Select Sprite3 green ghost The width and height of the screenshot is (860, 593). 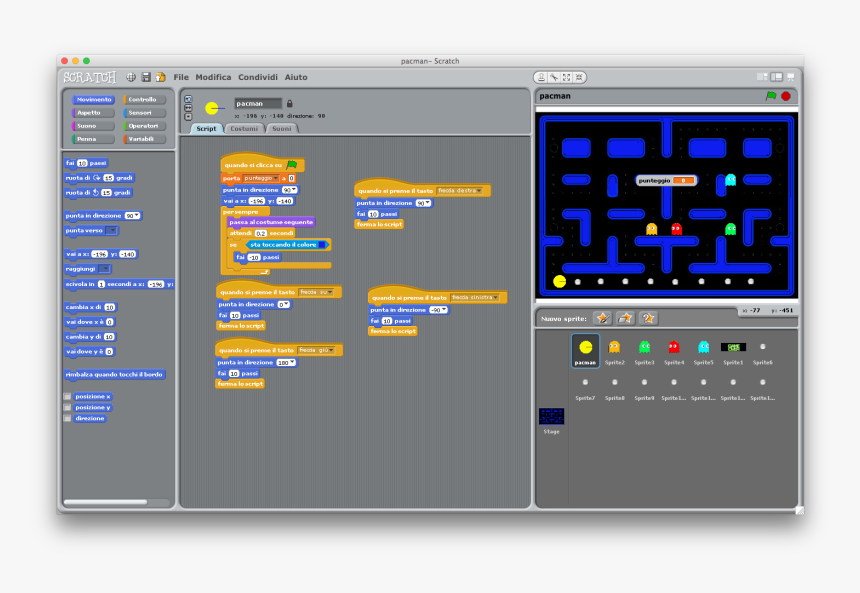tap(644, 351)
